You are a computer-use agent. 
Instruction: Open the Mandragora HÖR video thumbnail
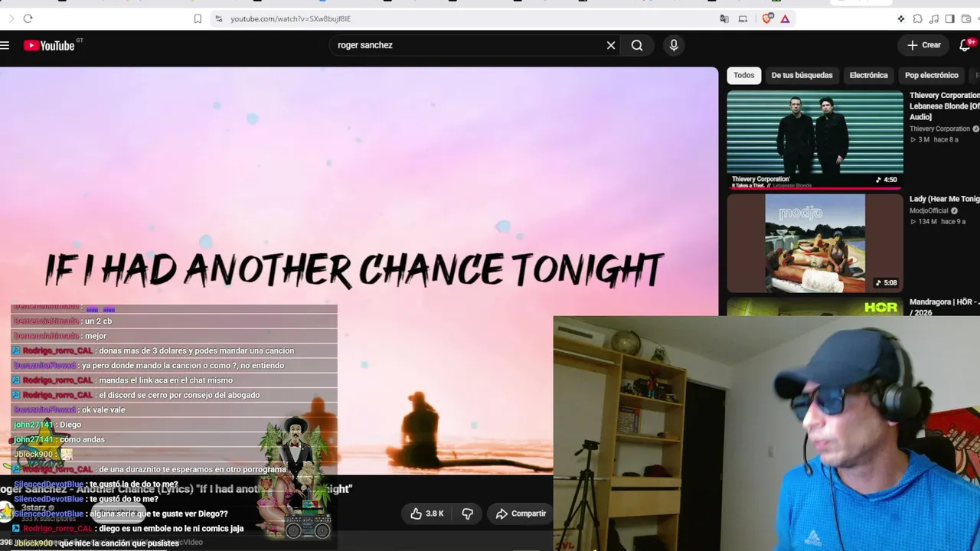[815, 307]
